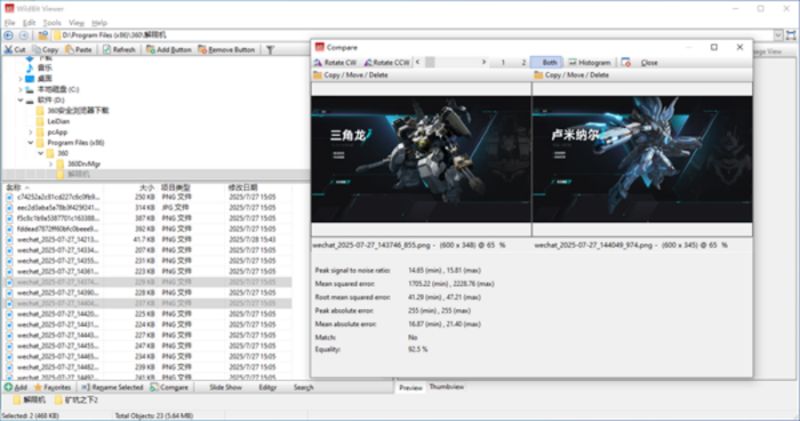
Task: Sort by the 修改日期 column header
Action: (x=243, y=188)
